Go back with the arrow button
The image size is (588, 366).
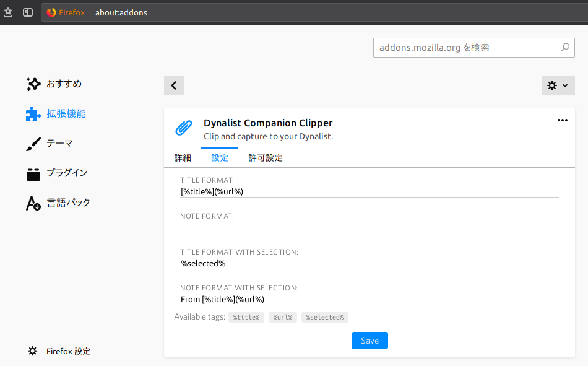(174, 85)
